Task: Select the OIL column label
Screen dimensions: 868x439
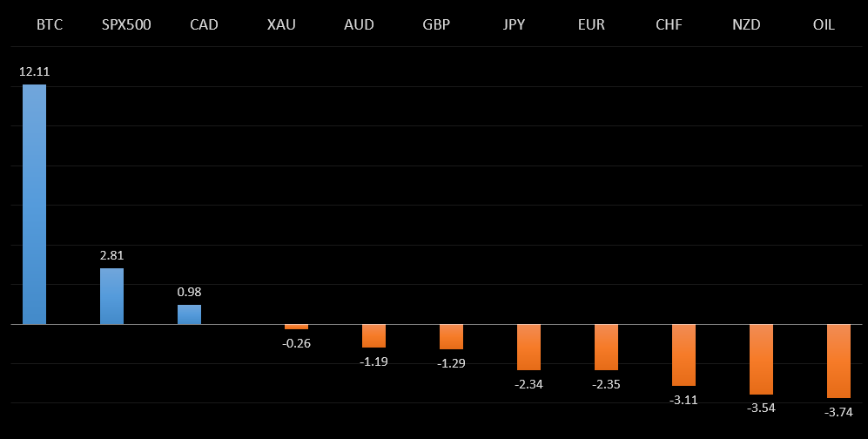Action: (x=823, y=24)
